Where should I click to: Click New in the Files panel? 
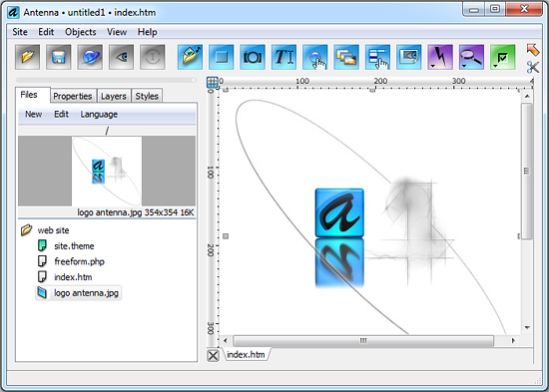point(33,114)
